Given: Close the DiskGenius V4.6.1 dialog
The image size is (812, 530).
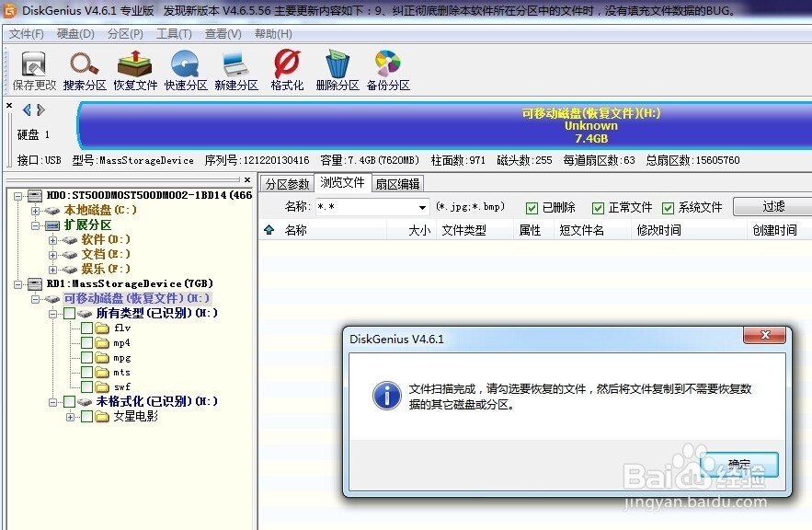Looking at the screenshot, I should click(765, 335).
